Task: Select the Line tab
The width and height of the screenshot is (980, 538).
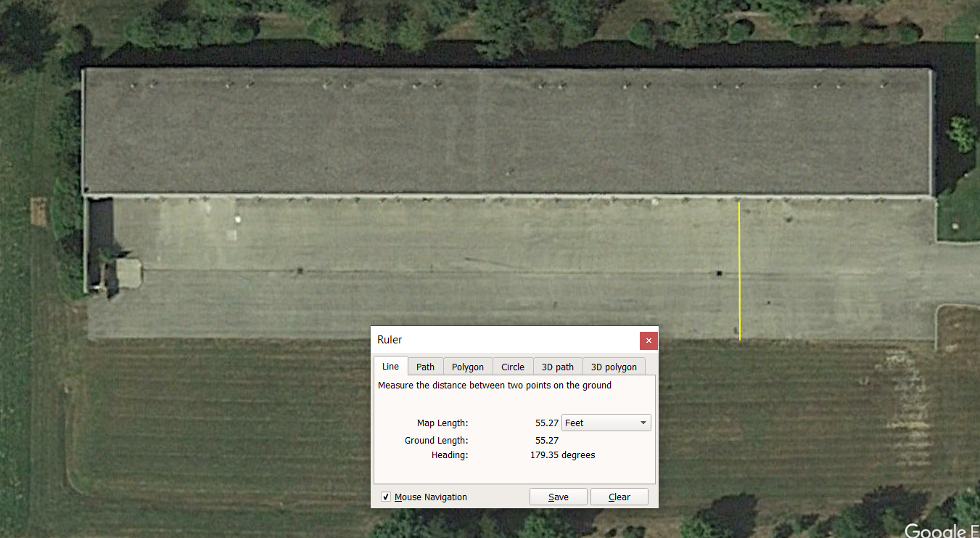Action: [x=390, y=367]
